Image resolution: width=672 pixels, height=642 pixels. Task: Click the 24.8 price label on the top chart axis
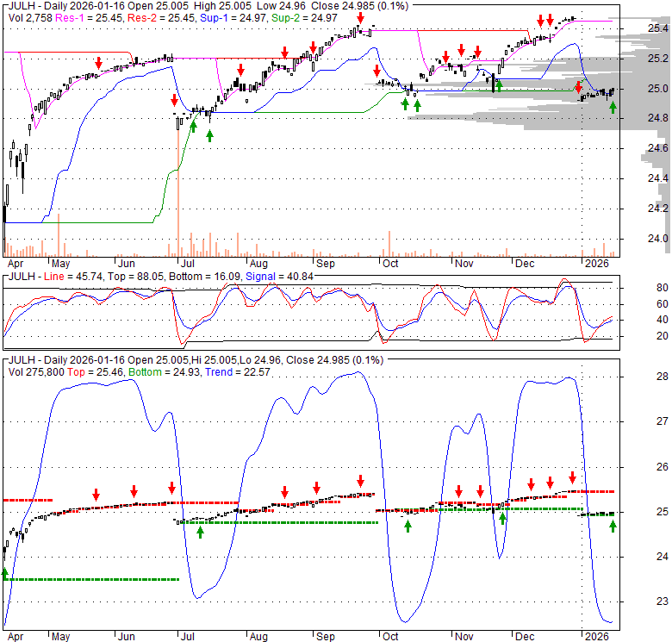[x=658, y=118]
